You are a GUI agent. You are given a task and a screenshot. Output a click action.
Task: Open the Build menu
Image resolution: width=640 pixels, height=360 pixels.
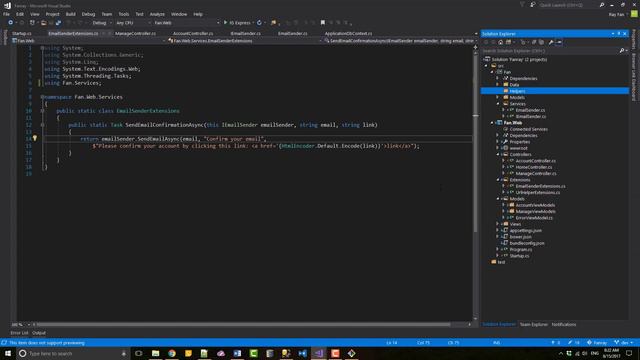(71, 14)
